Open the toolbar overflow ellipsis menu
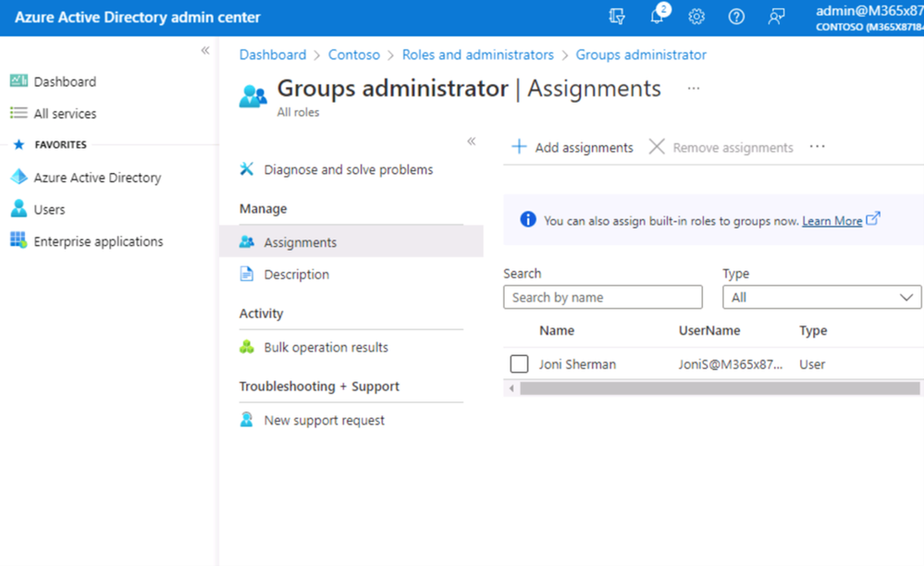The width and height of the screenshot is (924, 566). 818,146
